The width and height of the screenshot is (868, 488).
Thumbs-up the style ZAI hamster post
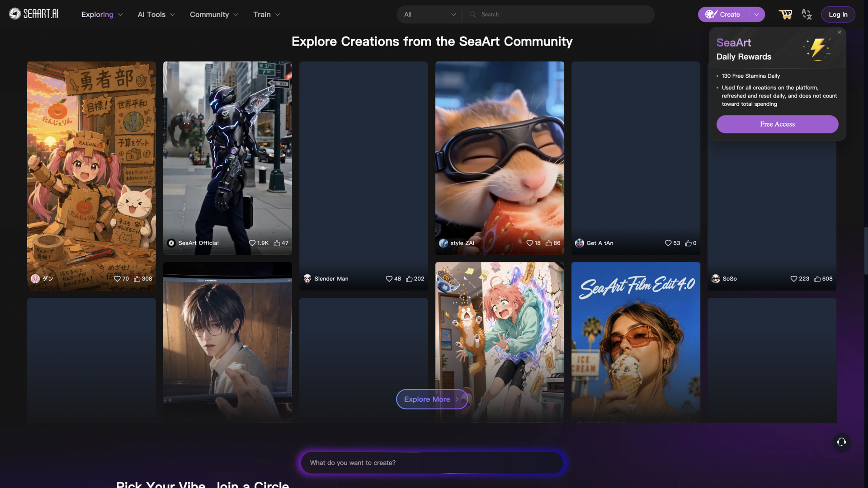(549, 243)
